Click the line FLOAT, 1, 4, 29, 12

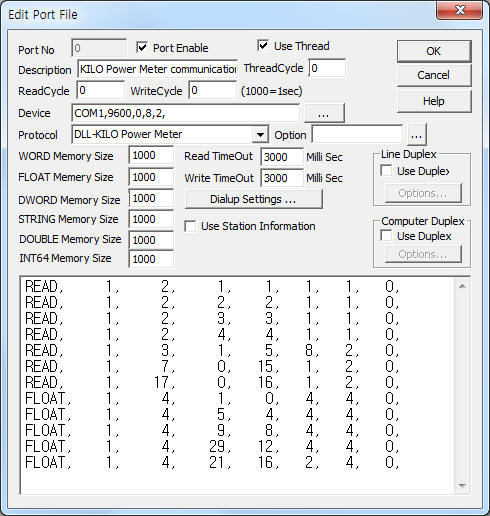(212, 446)
